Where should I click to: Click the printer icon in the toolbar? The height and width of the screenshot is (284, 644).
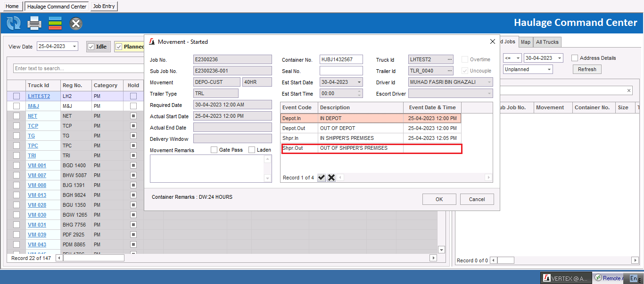(x=34, y=23)
